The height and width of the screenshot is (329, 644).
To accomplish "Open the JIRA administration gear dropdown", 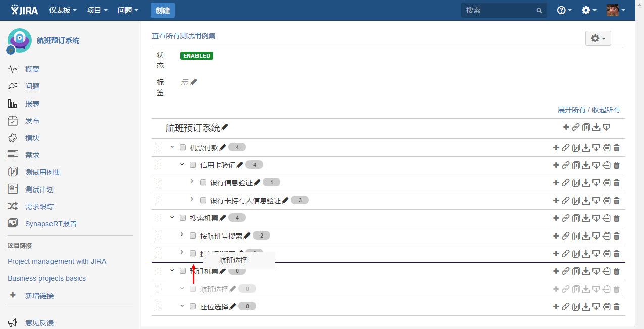I will [589, 10].
